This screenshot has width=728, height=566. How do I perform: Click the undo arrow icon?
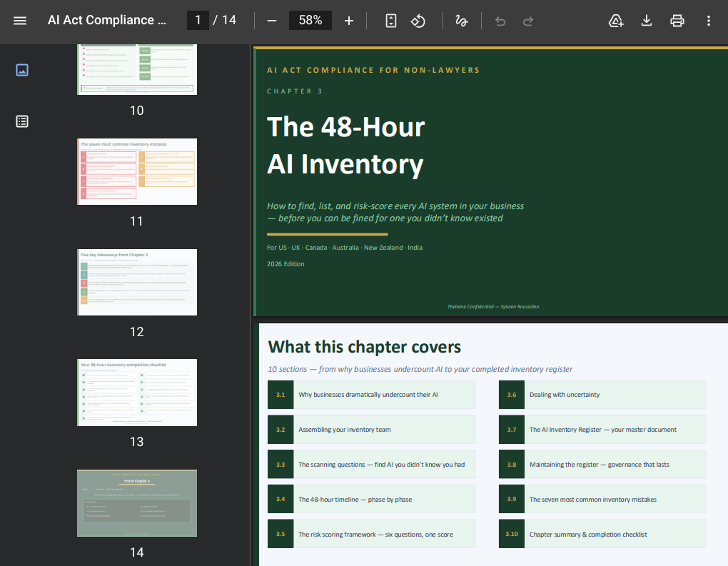tap(500, 21)
